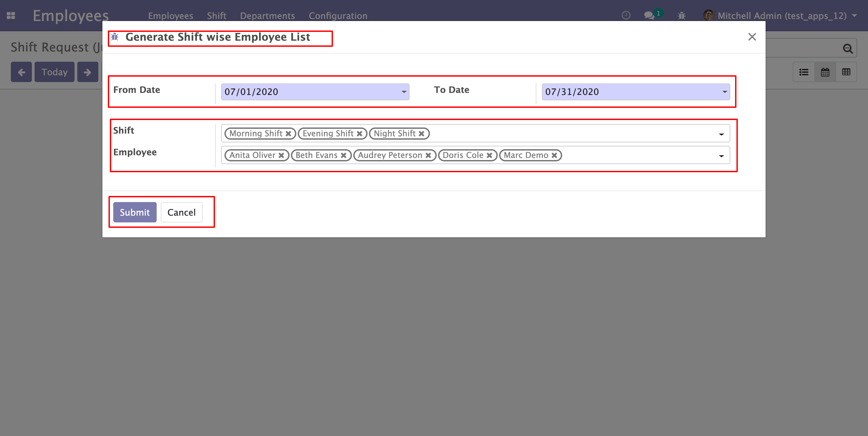Expand the Employee selection dropdown arrow
Screen dimensions: 868x436
(722, 156)
